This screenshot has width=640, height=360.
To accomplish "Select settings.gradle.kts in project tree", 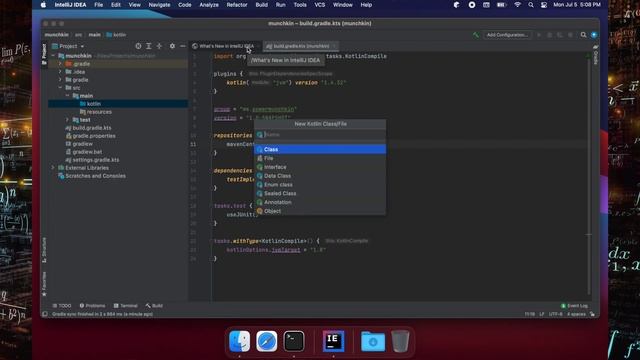I will pos(92,160).
